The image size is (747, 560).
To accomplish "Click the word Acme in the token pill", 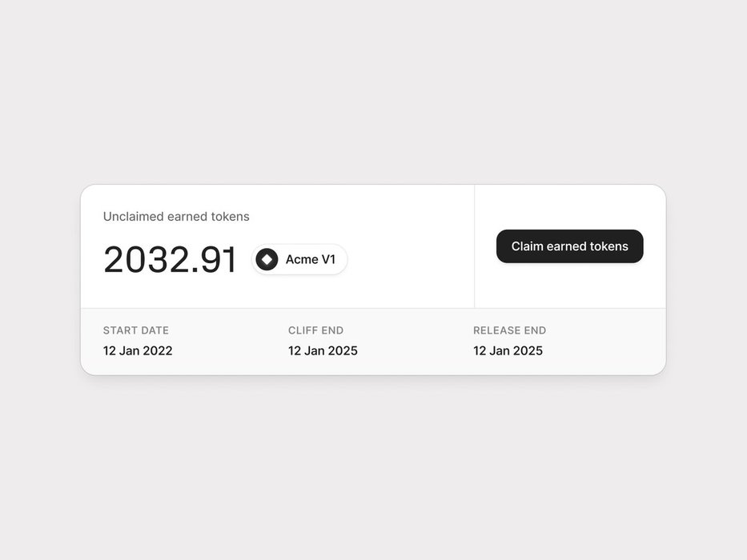I will (302, 259).
